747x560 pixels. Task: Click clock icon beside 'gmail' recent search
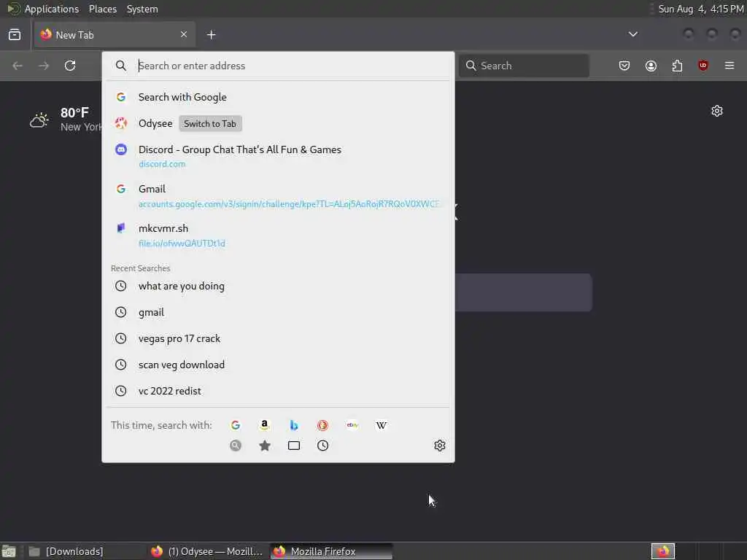coord(121,312)
